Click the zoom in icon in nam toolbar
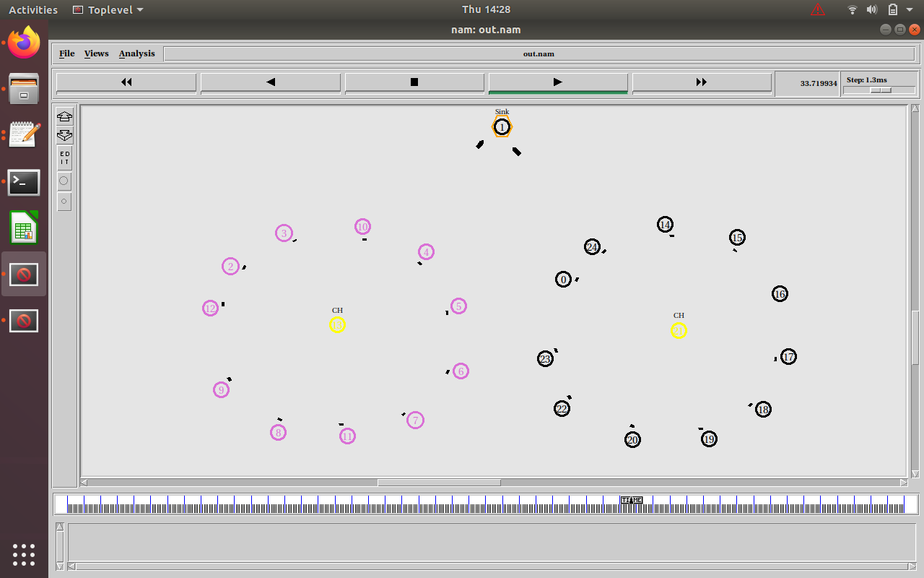Image resolution: width=924 pixels, height=578 pixels. pyautogui.click(x=64, y=116)
